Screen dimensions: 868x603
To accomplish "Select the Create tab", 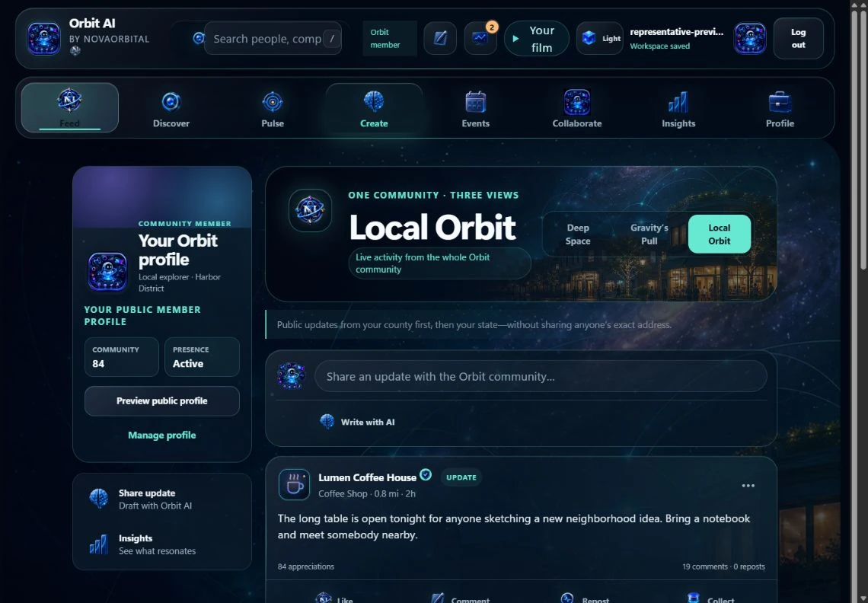I will point(374,107).
